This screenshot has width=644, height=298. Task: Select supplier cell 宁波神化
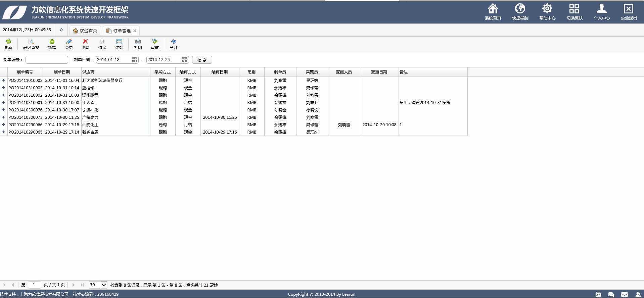116,110
